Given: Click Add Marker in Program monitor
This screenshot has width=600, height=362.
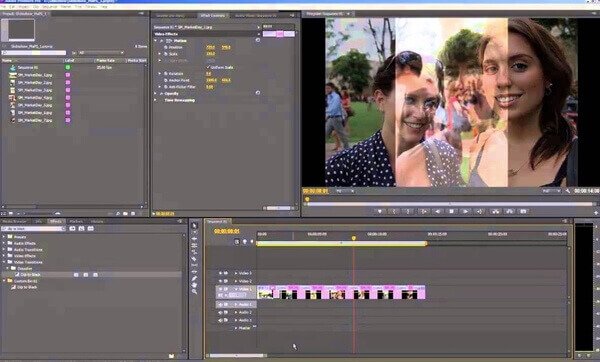Looking at the screenshot, I should 380,211.
